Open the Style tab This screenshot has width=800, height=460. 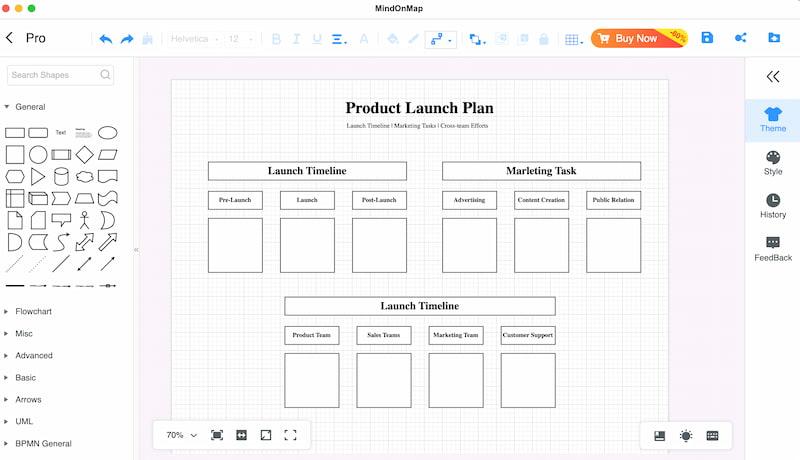click(773, 163)
